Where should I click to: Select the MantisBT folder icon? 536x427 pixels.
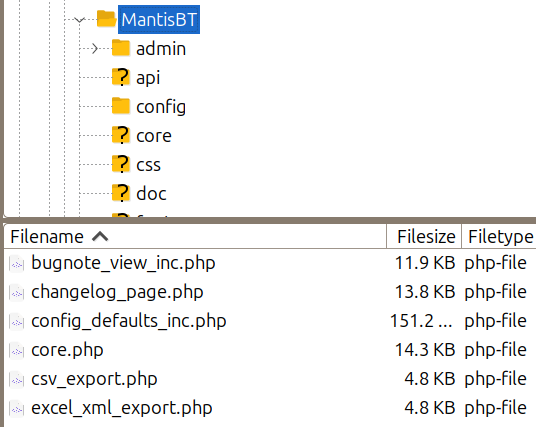point(106,19)
